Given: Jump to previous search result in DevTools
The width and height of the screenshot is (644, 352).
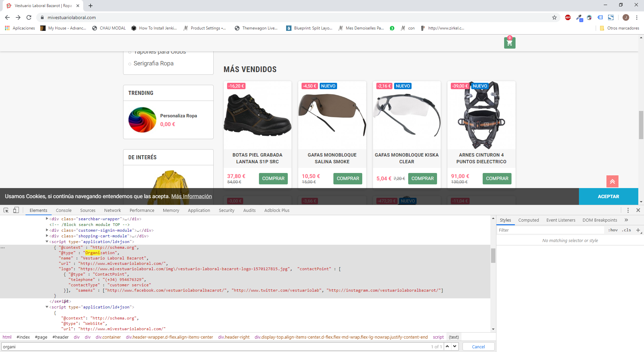Looking at the screenshot, I should click(447, 346).
